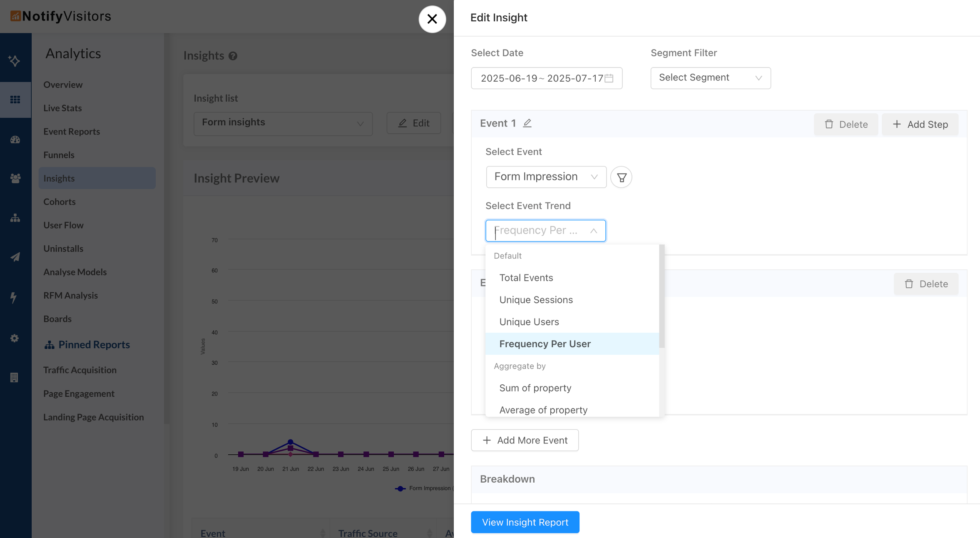This screenshot has width=980, height=538.
Task: Expand the Select Segment dropdown
Action: coord(710,78)
